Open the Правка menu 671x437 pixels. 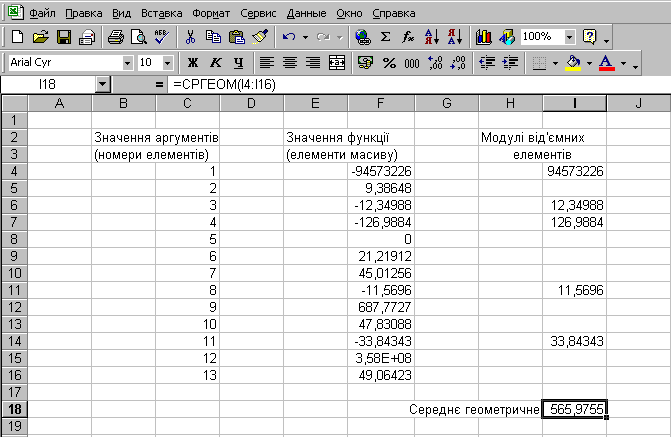click(x=83, y=13)
